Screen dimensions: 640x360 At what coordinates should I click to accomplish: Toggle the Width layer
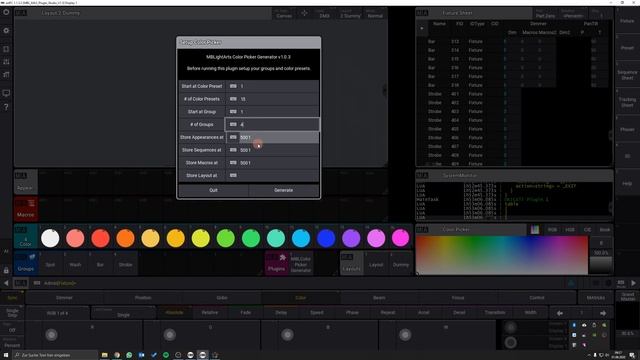(530, 312)
